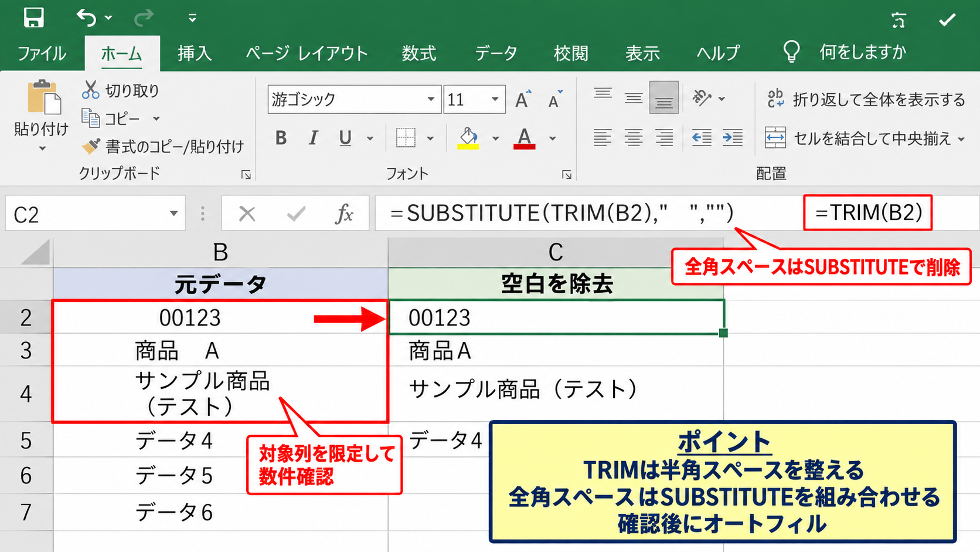This screenshot has height=552, width=980.
Task: Open the データ tab
Action: [496, 53]
